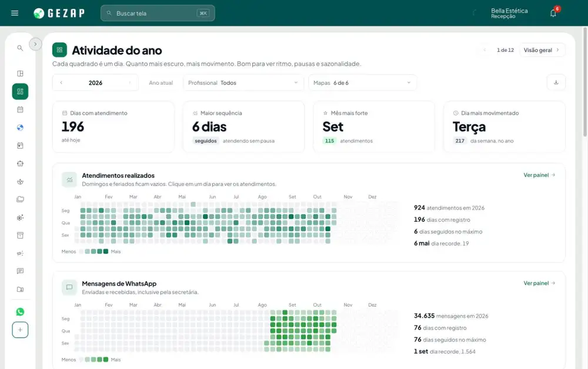Click darkest legend swatch in Atendimentos heatmap legend

coord(106,251)
